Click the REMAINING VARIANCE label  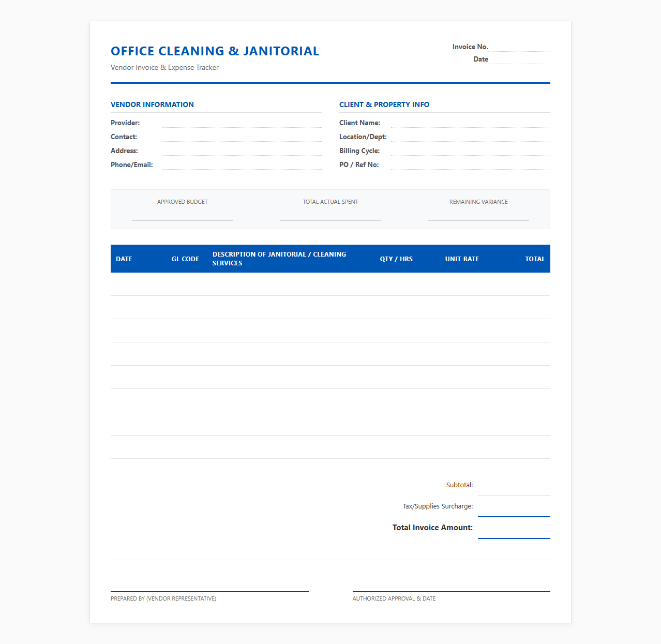(478, 202)
